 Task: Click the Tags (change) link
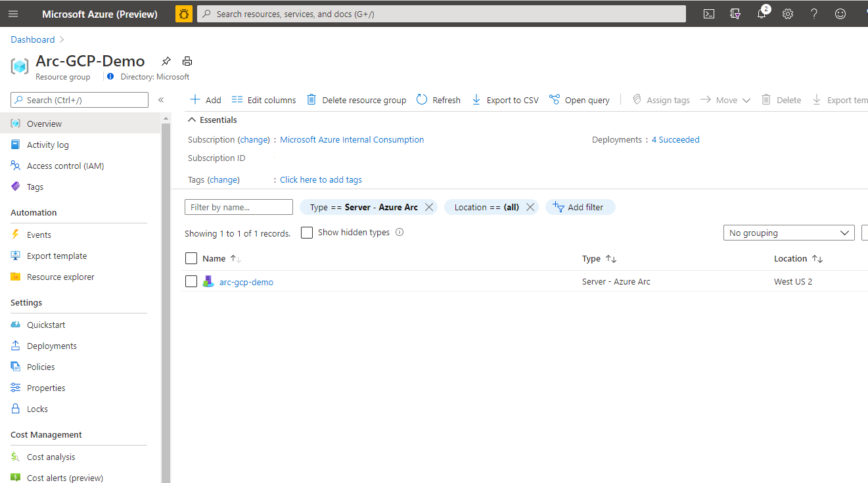[x=223, y=179]
